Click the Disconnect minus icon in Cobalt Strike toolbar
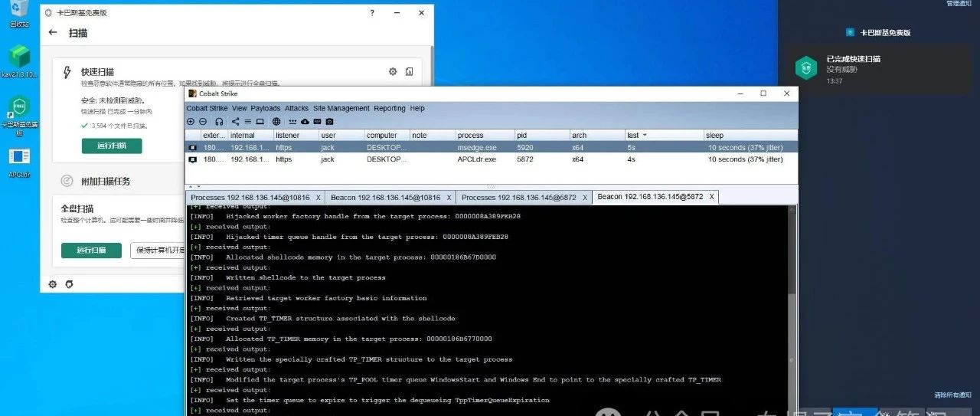The image size is (980, 416). 203,122
